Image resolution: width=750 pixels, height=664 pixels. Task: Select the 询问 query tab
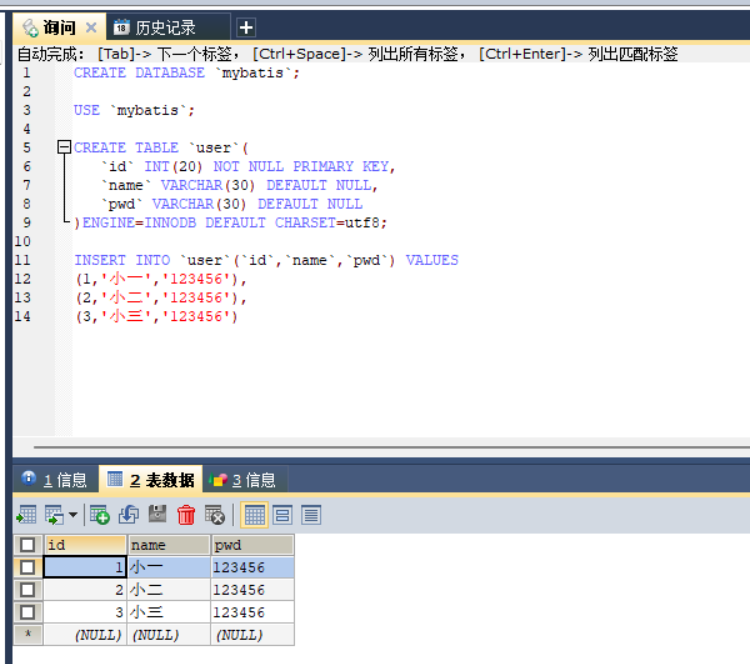pos(59,28)
